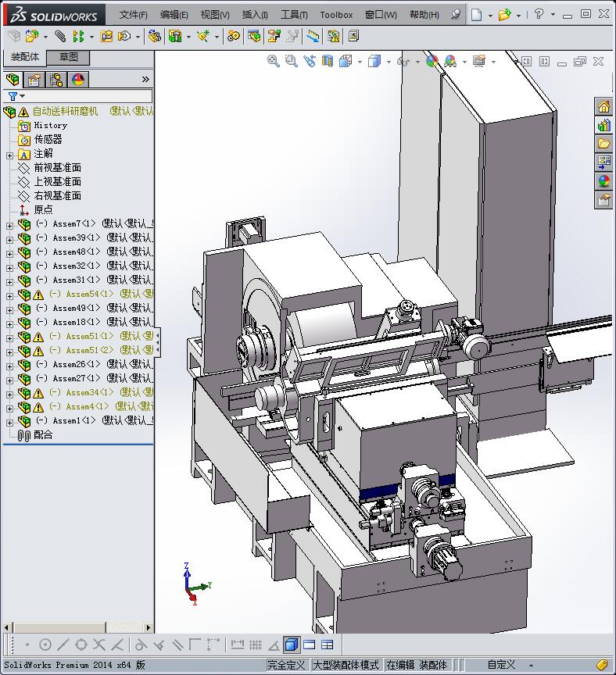The image size is (616, 675).
Task: Expand the 注解 annotations folder
Action: point(10,155)
